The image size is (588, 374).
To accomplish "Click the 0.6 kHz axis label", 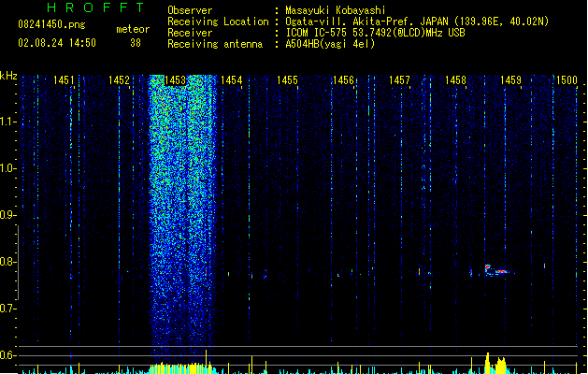I will 7,355.
